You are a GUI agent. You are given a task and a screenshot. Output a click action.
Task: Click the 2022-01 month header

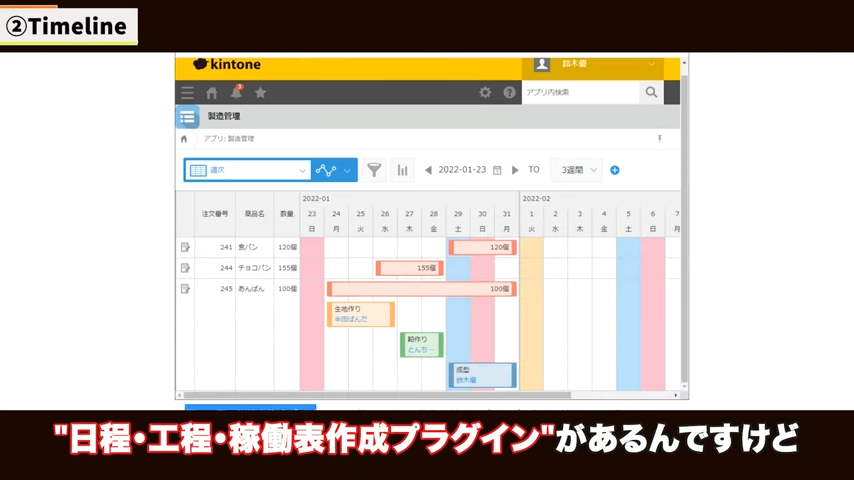click(x=316, y=199)
